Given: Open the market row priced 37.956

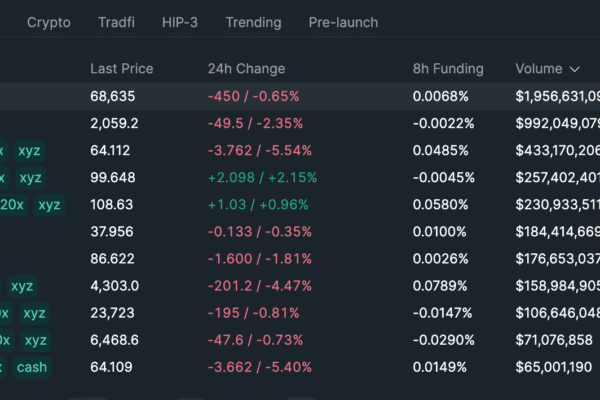Looking at the screenshot, I should [300, 232].
